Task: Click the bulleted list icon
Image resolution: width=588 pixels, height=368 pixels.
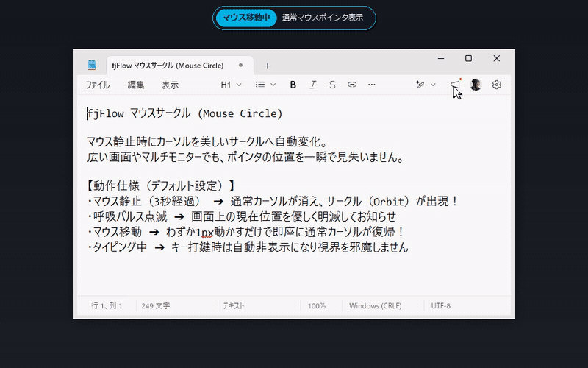Action: click(260, 85)
